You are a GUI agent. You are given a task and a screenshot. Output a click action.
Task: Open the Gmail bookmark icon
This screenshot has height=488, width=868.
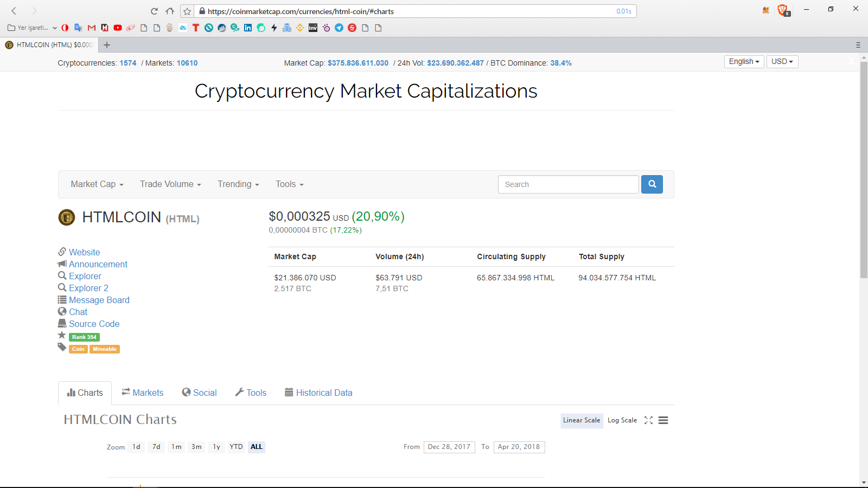(92, 28)
